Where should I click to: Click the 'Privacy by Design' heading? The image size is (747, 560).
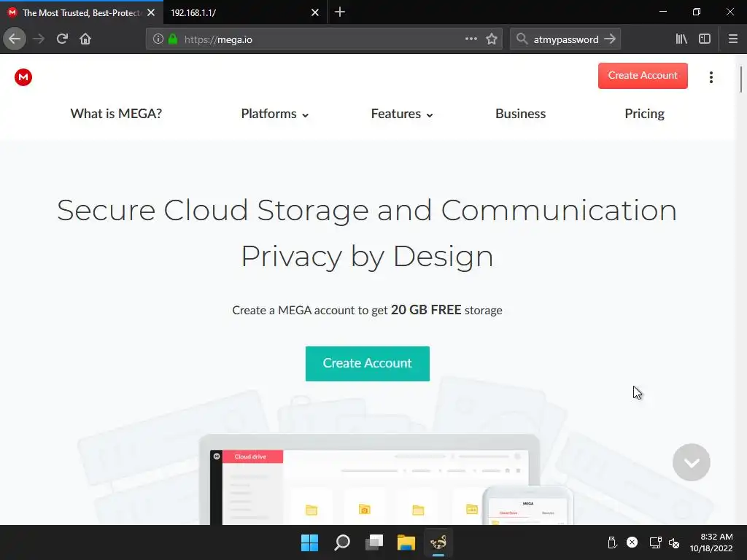(367, 256)
